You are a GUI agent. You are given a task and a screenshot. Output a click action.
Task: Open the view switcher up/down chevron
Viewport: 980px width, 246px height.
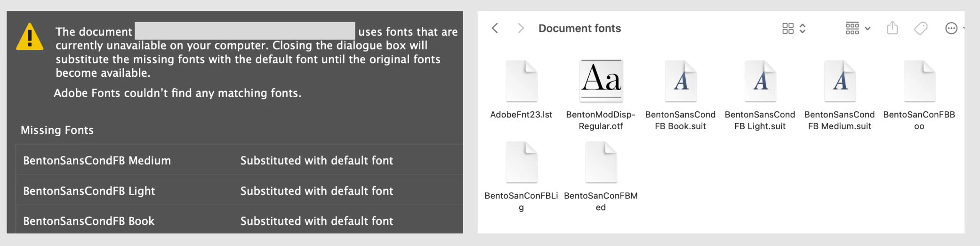803,29
